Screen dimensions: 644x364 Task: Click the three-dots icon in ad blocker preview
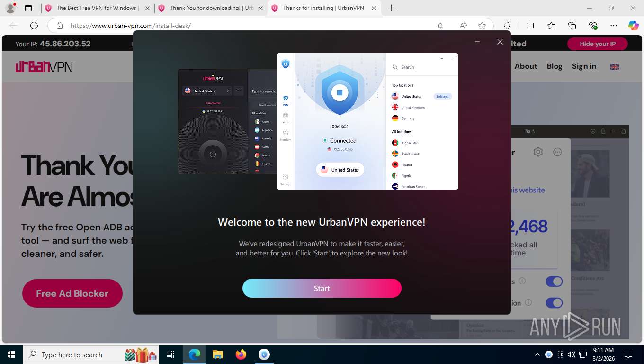pos(557,152)
